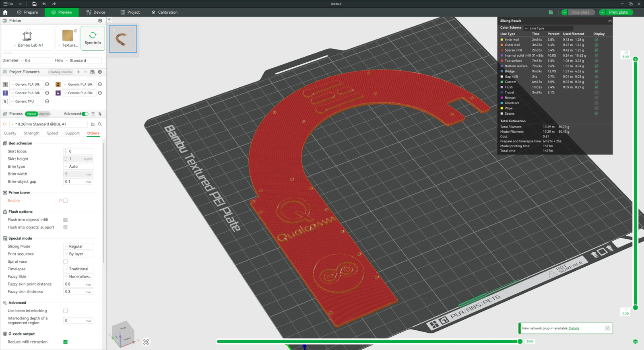Screen dimensions: 644x350
Task: Show Travel moves in preview
Action: tap(597, 93)
